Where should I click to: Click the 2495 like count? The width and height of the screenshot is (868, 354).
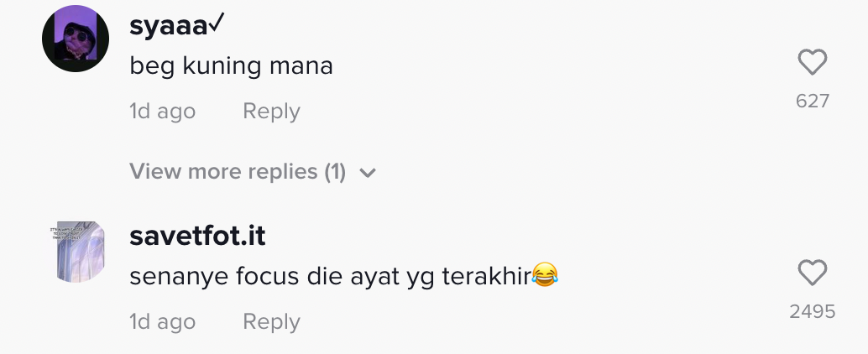(812, 312)
